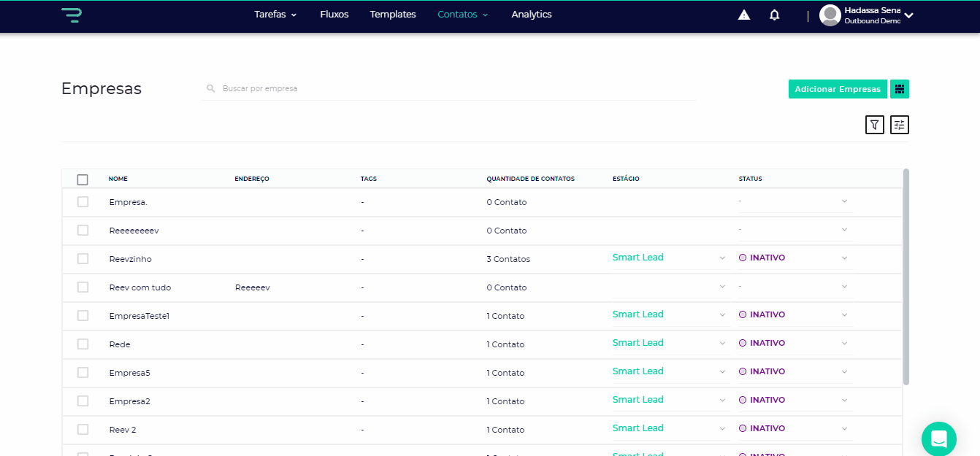The width and height of the screenshot is (980, 456).
Task: Open the column settings sliders icon
Action: [899, 125]
